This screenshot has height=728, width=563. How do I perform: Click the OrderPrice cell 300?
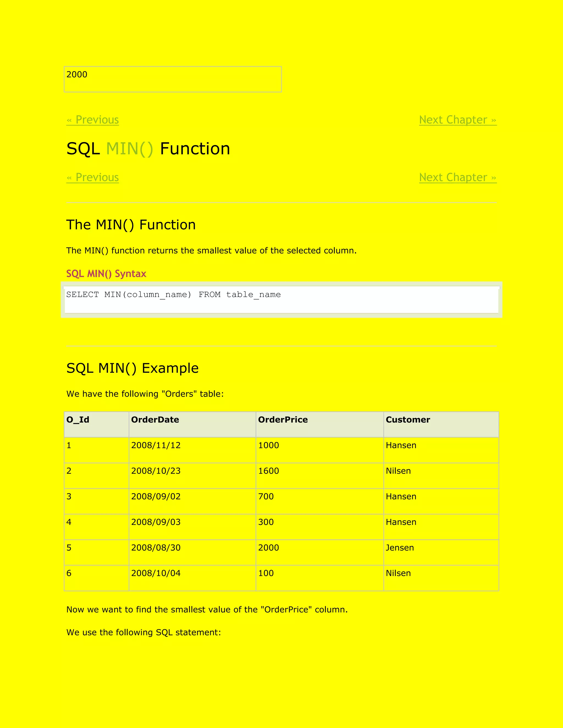(x=319, y=527)
